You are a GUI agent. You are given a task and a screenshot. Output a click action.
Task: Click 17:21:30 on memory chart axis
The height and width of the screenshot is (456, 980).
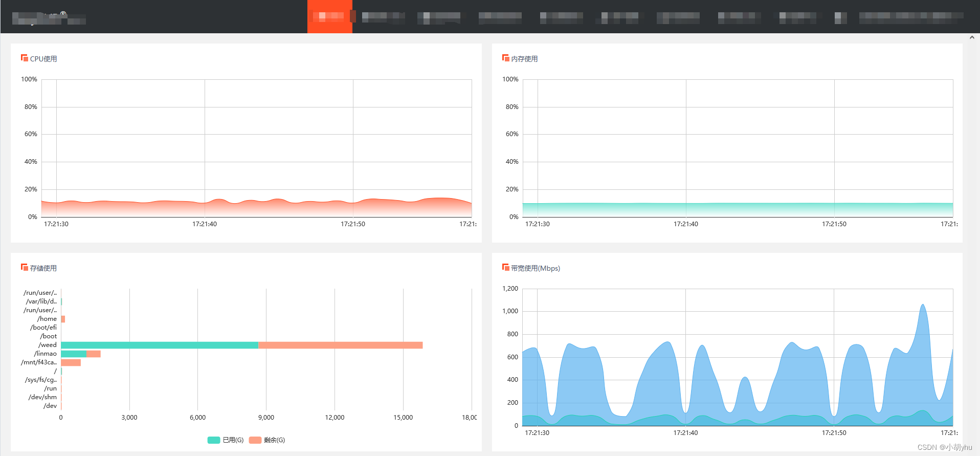pyautogui.click(x=538, y=224)
